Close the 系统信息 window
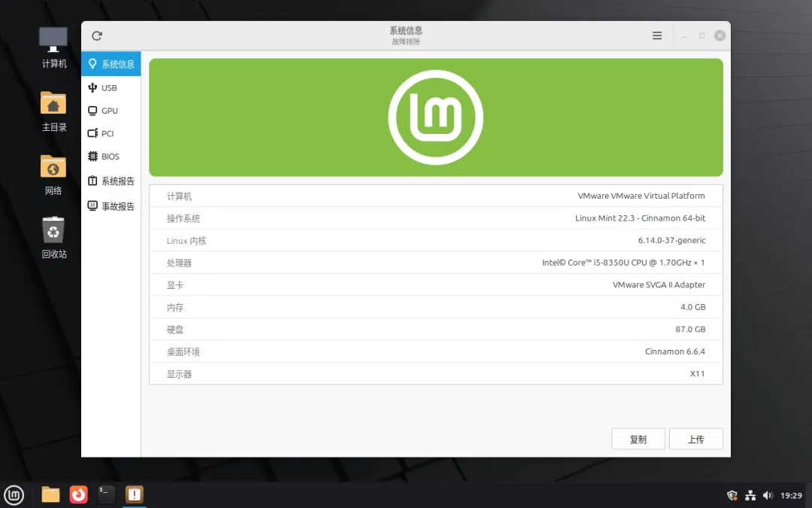812x508 pixels. pos(720,36)
